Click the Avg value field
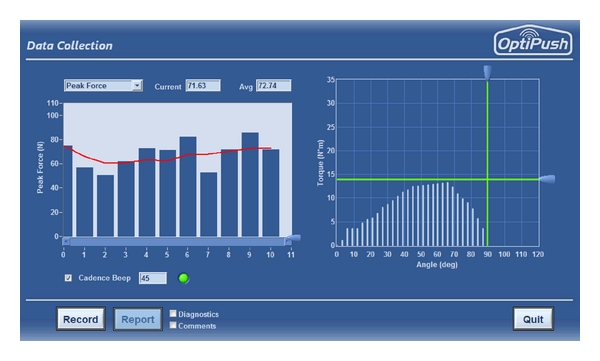The image size is (600, 361). point(274,85)
